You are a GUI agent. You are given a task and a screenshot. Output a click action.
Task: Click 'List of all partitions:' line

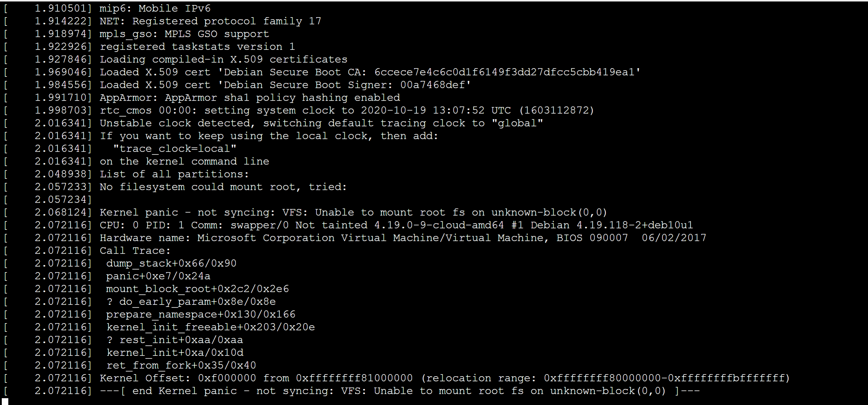click(x=174, y=174)
